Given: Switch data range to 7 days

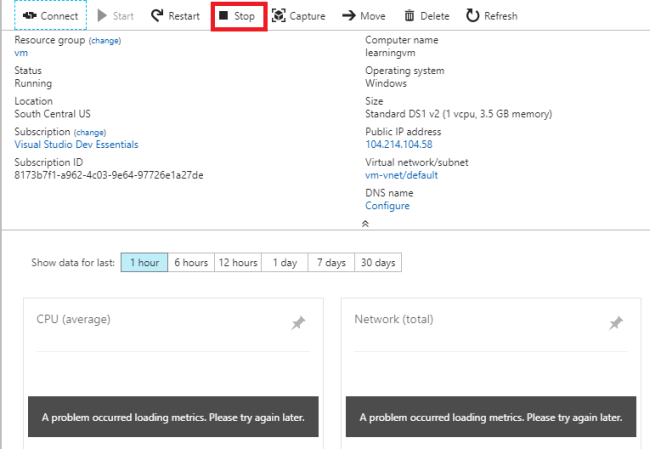Looking at the screenshot, I should coord(331,263).
